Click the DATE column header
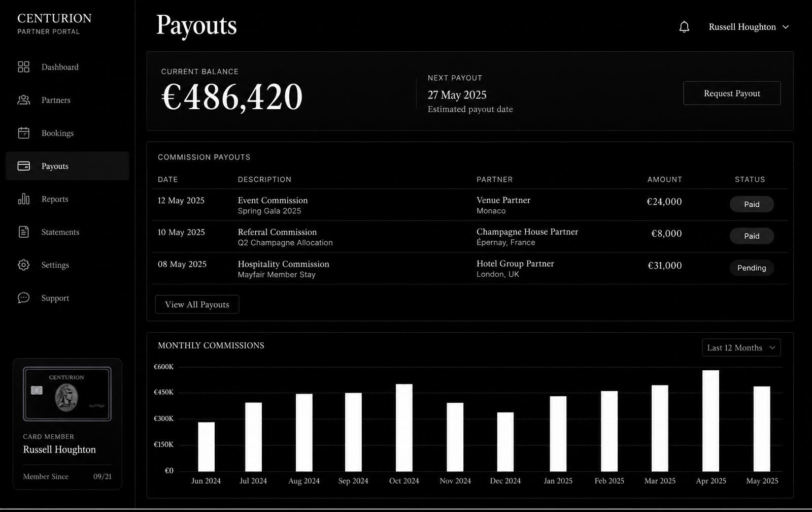Image resolution: width=812 pixels, height=512 pixels. coord(167,179)
